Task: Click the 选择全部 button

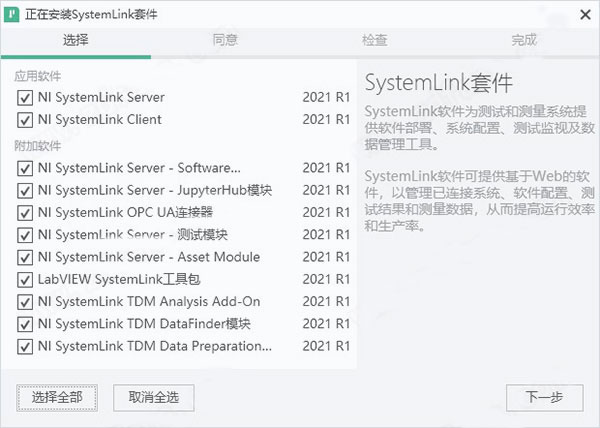Action: pyautogui.click(x=57, y=398)
